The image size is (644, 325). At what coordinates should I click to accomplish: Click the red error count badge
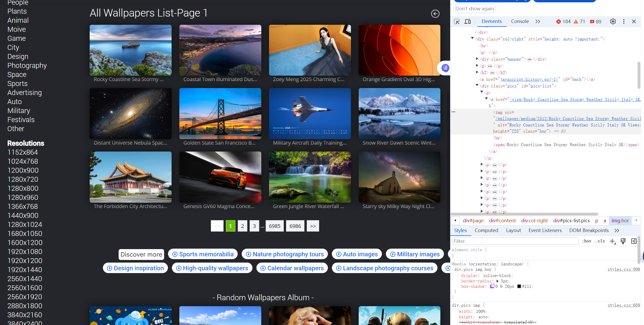[563, 21]
